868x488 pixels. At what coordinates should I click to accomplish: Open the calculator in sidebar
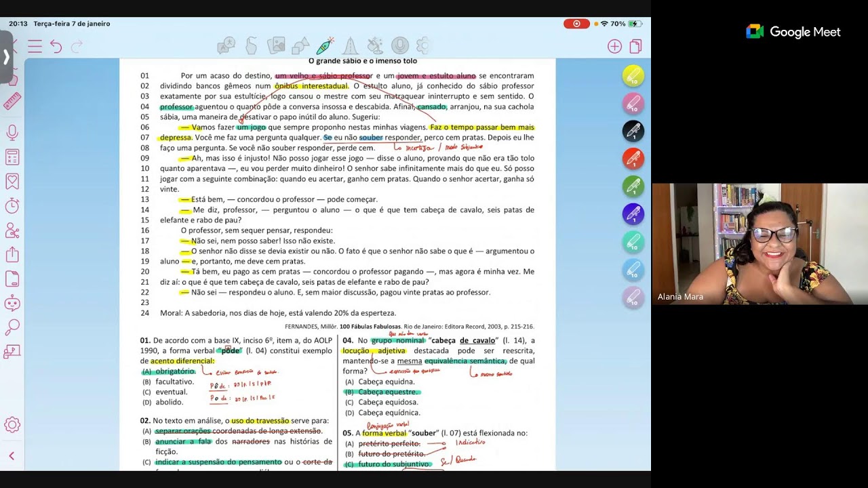(12, 157)
